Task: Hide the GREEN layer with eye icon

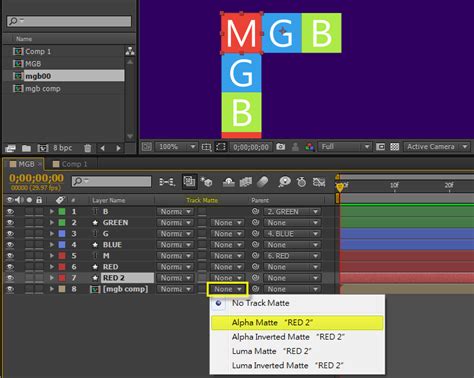Action: pyautogui.click(x=10, y=222)
